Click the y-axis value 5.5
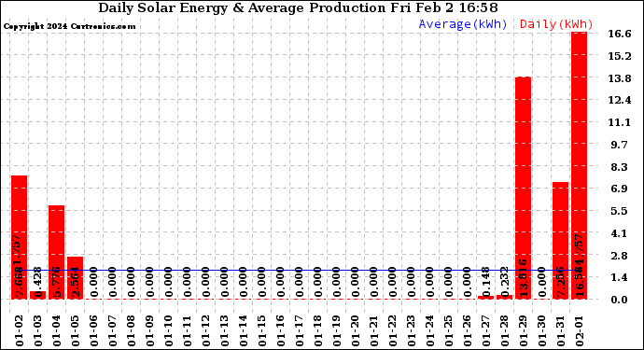Image resolution: width=644 pixels, height=350 pixels. tap(620, 211)
